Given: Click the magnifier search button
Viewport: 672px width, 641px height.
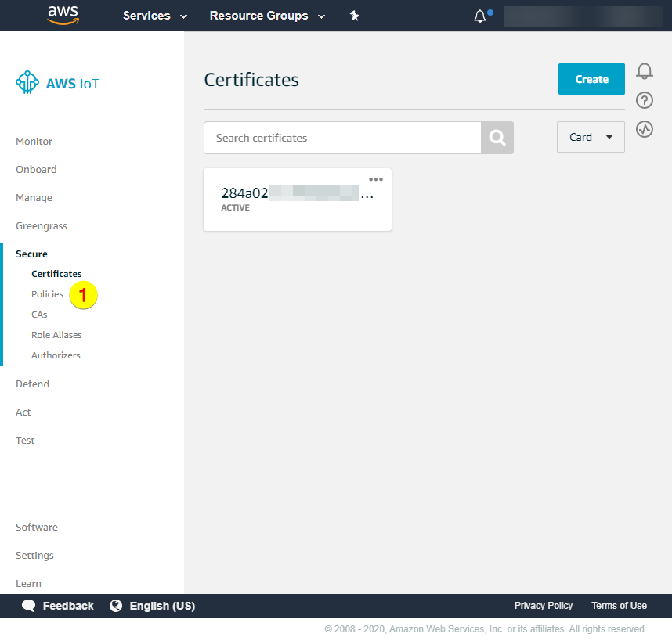Looking at the screenshot, I should tap(497, 138).
